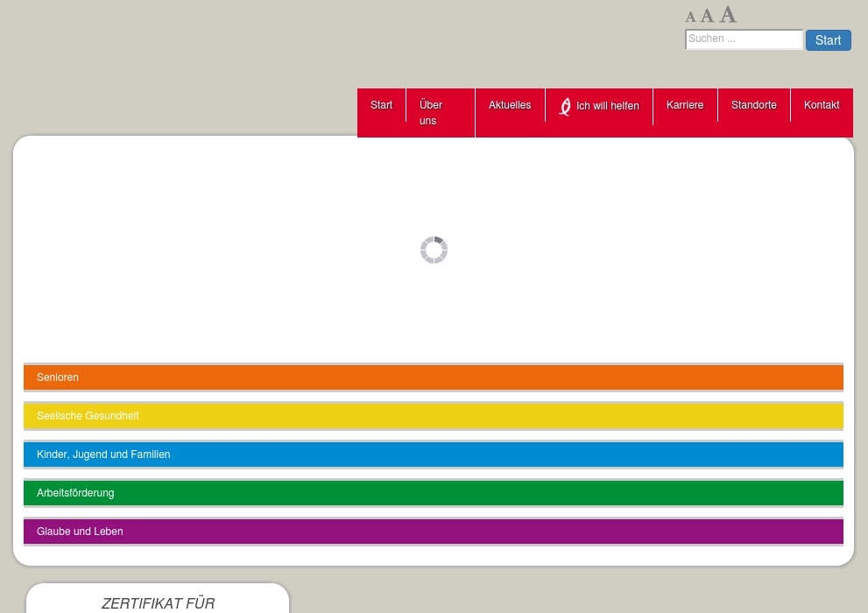Choose the largest font size A icon

728,15
